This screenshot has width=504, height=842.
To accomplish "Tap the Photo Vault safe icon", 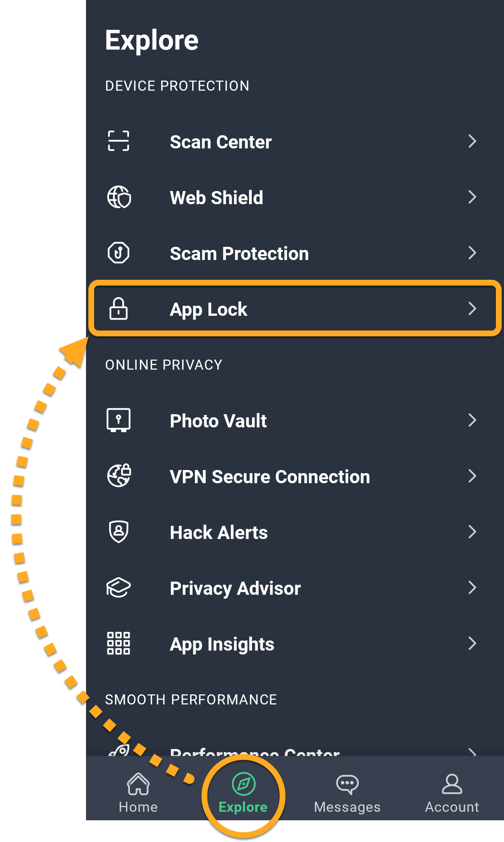I will [x=119, y=420].
